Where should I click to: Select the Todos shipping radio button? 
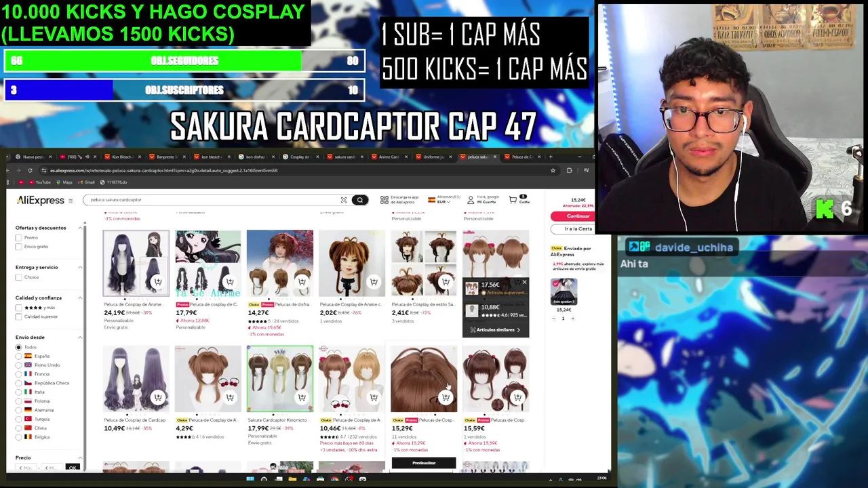click(19, 347)
